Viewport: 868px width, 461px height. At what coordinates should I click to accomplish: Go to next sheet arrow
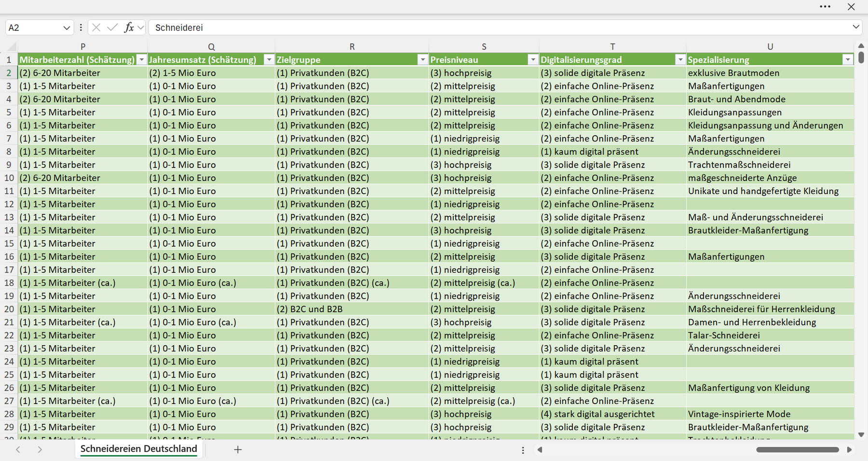click(x=40, y=449)
